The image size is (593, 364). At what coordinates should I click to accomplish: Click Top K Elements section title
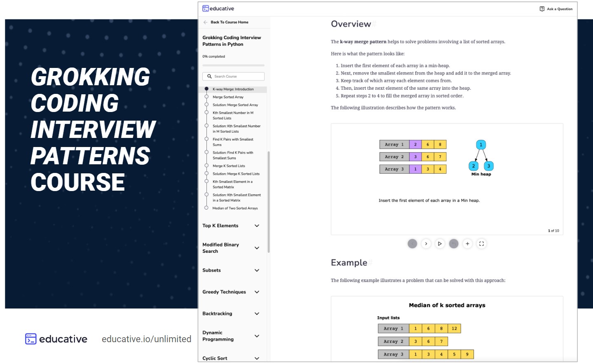pos(220,226)
